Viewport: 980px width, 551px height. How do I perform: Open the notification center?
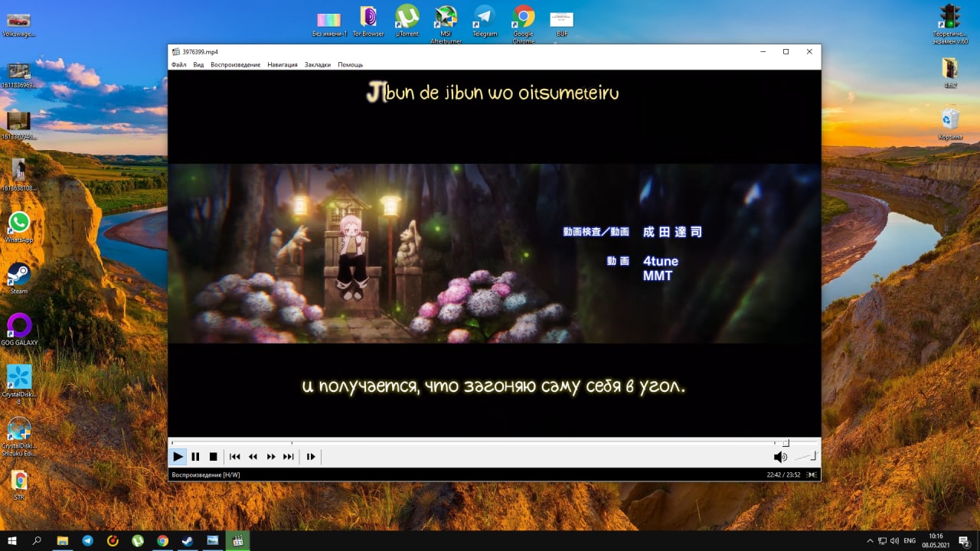pyautogui.click(x=964, y=540)
